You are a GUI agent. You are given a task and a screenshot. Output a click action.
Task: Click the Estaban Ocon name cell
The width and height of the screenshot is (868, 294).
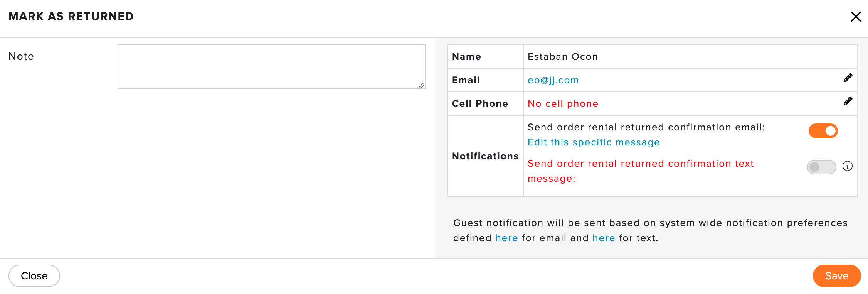point(690,57)
